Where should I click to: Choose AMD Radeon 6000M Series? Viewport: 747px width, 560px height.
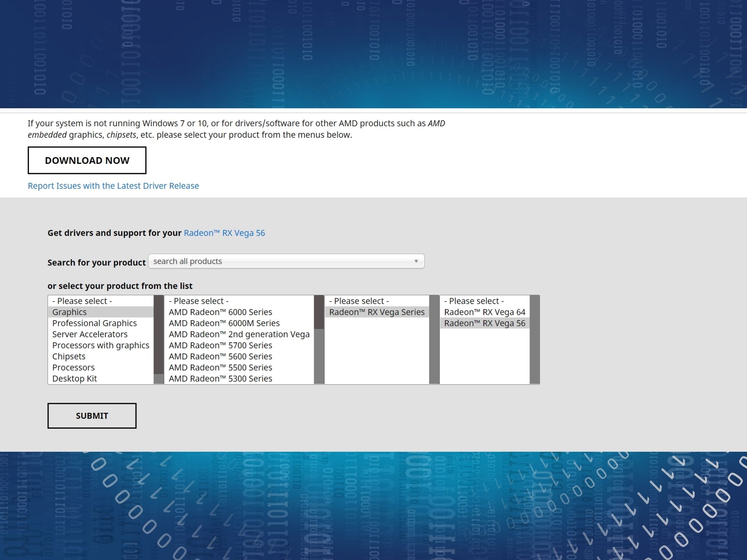(x=239, y=323)
